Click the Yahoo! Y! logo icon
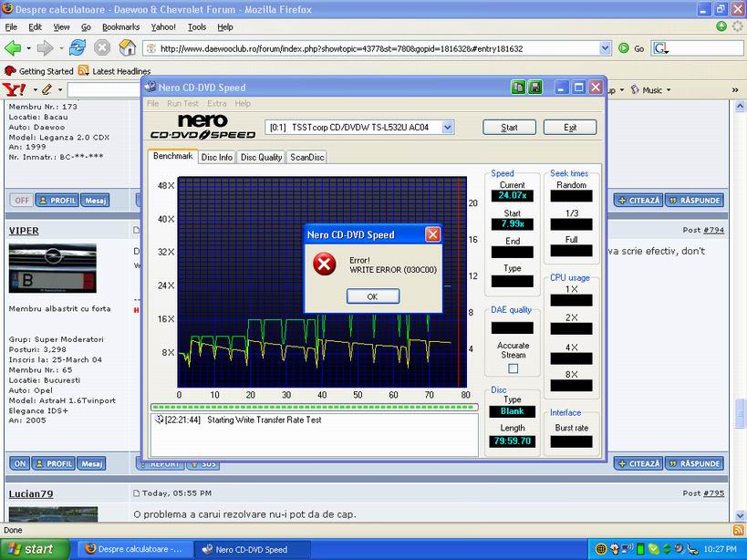The width and height of the screenshot is (747, 560). pyautogui.click(x=14, y=89)
